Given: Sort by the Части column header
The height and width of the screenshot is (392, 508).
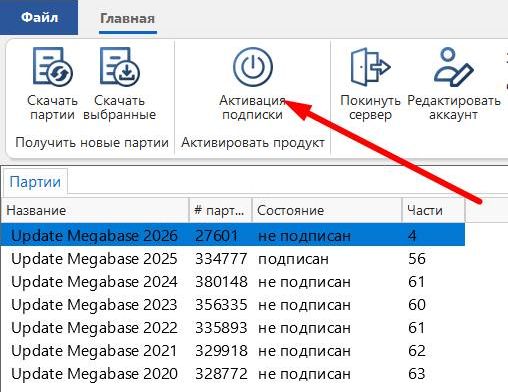Looking at the screenshot, I should click(433, 210).
